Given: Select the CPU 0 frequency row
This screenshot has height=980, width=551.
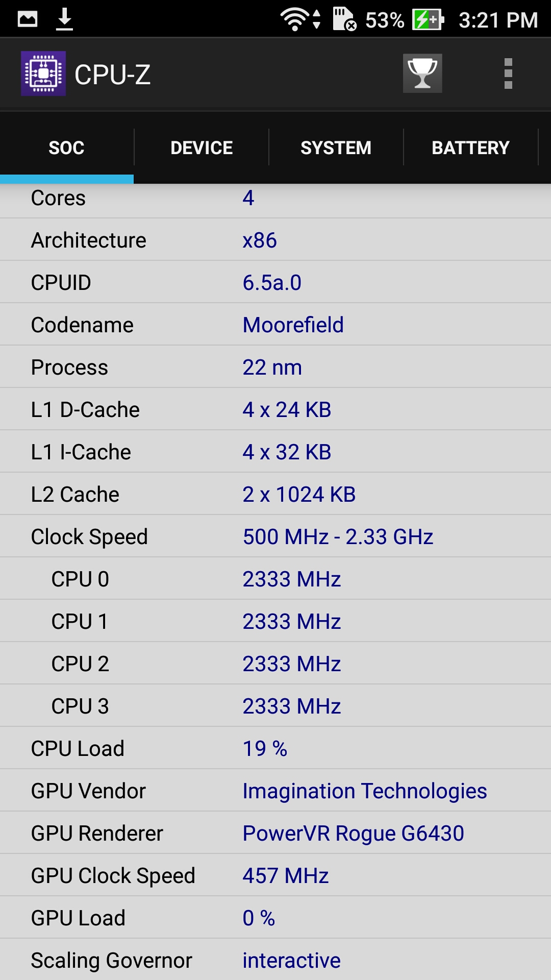Looking at the screenshot, I should click(275, 579).
